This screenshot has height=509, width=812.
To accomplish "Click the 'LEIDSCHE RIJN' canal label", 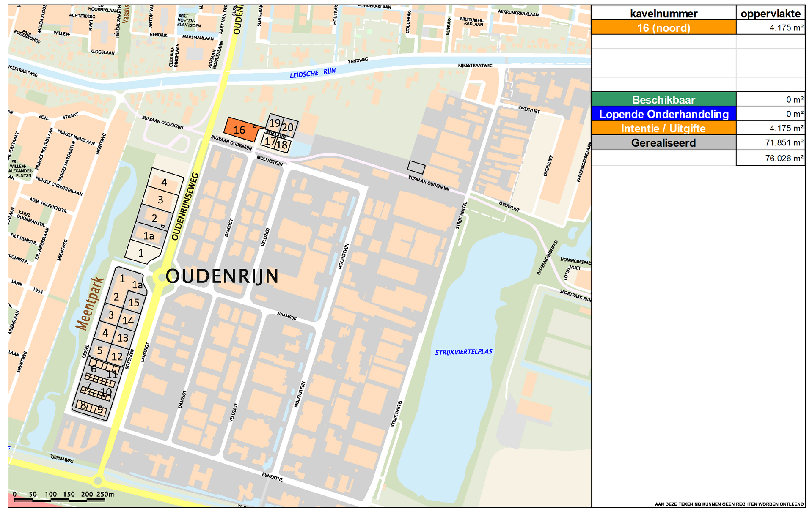I will pos(313,73).
